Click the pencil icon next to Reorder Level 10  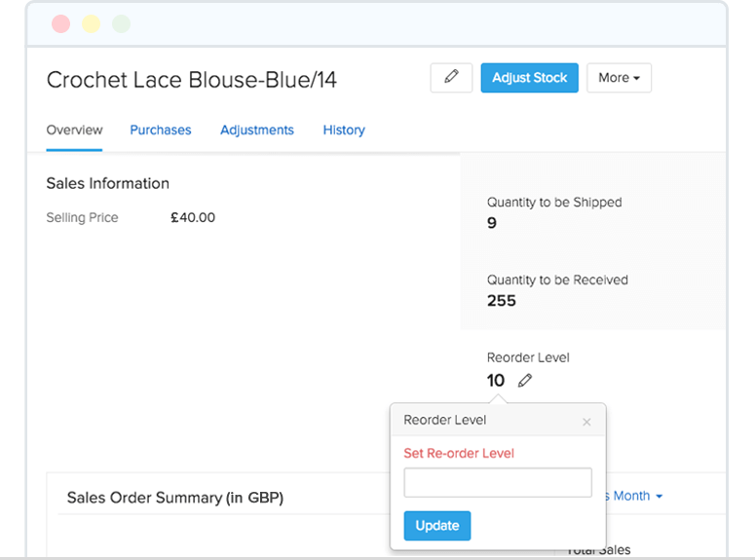coord(525,381)
